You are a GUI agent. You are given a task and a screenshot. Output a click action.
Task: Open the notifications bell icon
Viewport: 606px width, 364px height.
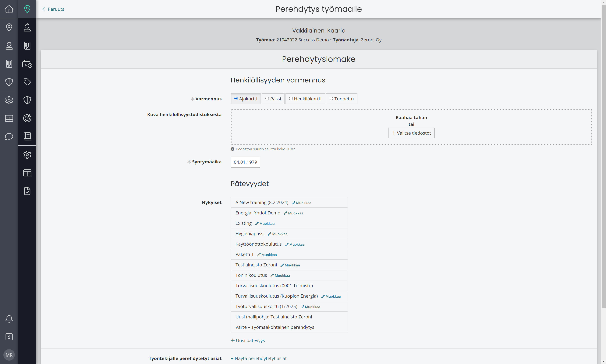tap(9, 319)
